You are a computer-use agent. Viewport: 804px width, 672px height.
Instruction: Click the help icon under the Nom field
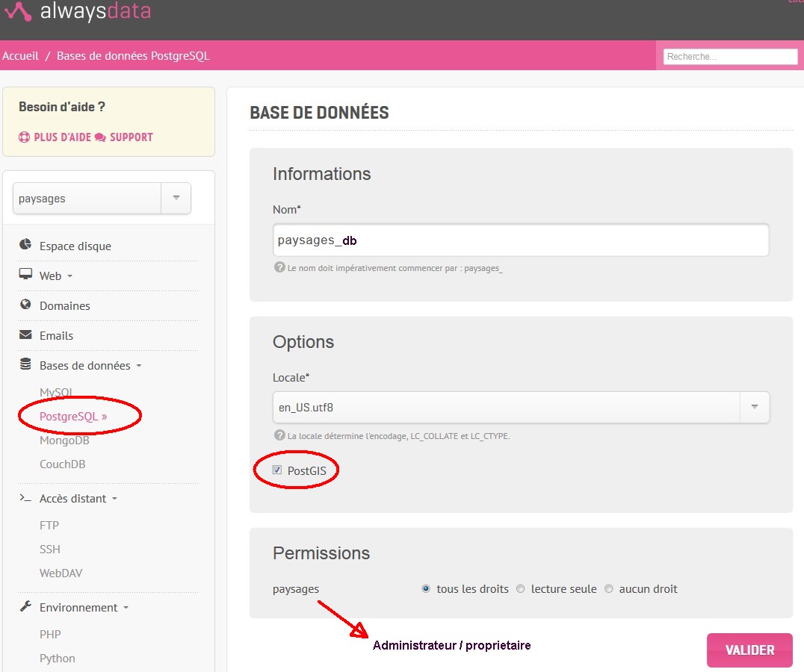click(x=279, y=267)
